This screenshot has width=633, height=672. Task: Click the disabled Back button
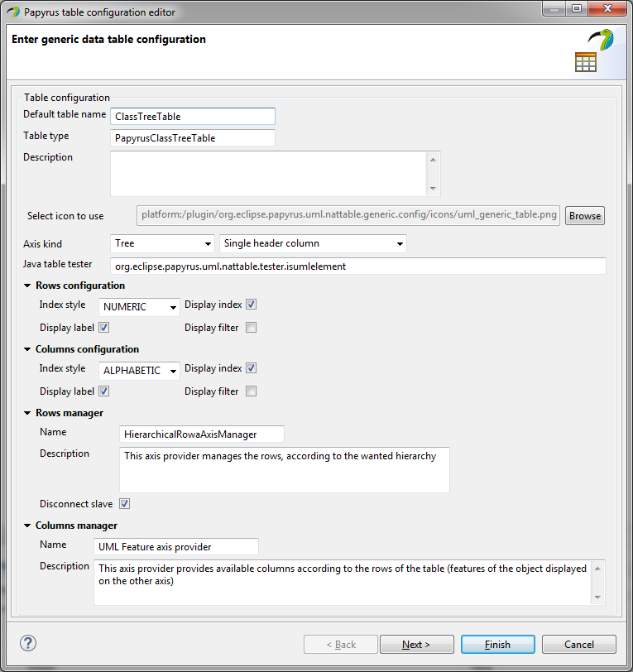point(341,644)
